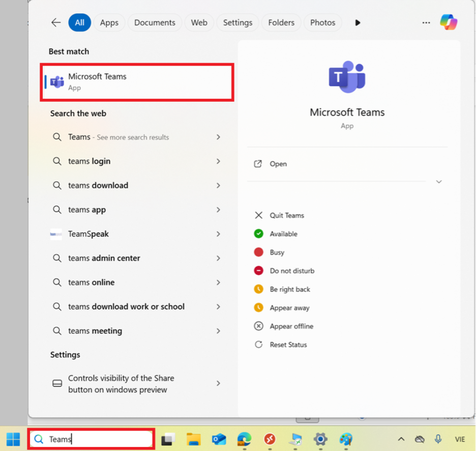The image size is (476, 451).
Task: Open Microsoft Edge from taskbar
Action: (x=245, y=439)
